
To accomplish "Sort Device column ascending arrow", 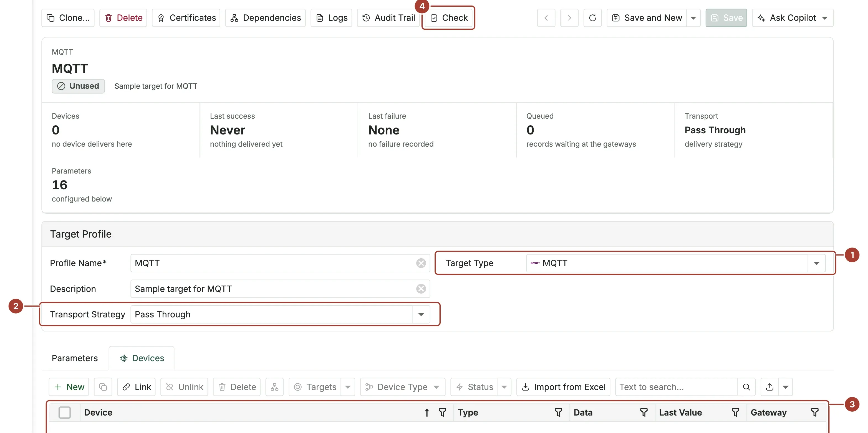I will coord(427,412).
